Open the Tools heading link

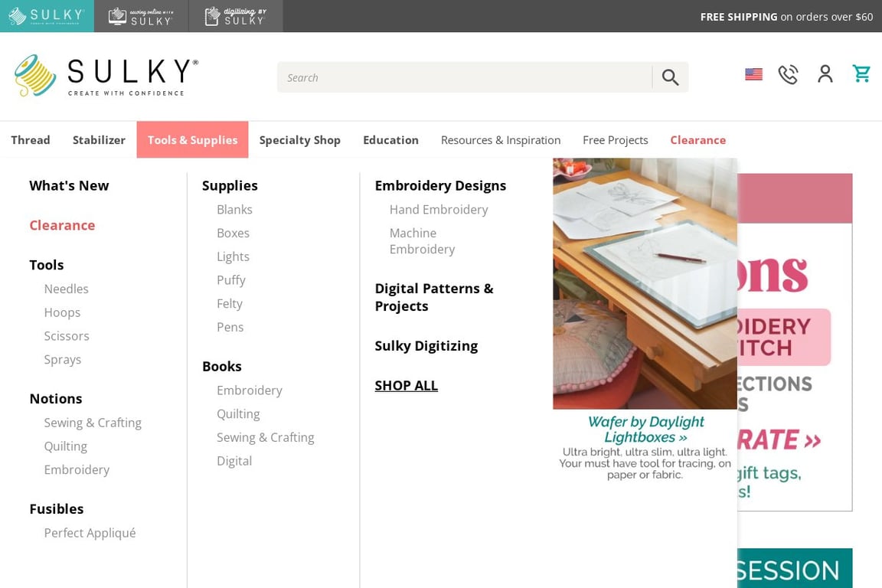(x=47, y=264)
